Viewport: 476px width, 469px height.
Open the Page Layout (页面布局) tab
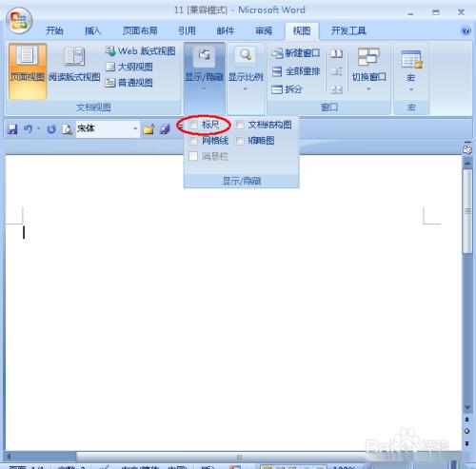click(x=140, y=30)
